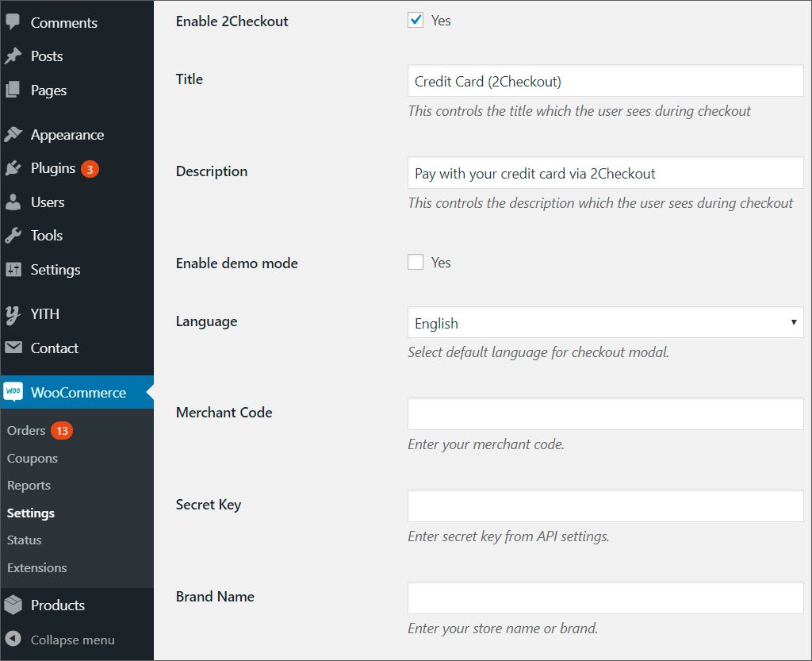Open the WooCommerce Orders submenu item
This screenshot has width=812, height=661.
26,430
